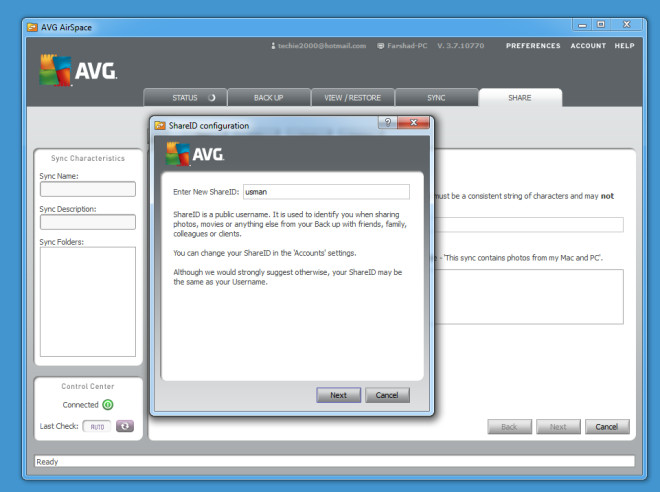
Task: Click inside the Sync Folders list box
Action: (x=88, y=301)
